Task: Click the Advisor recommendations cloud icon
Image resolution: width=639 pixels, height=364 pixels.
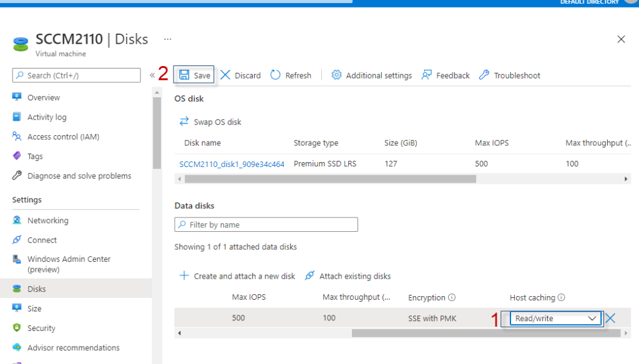Action: (x=17, y=347)
